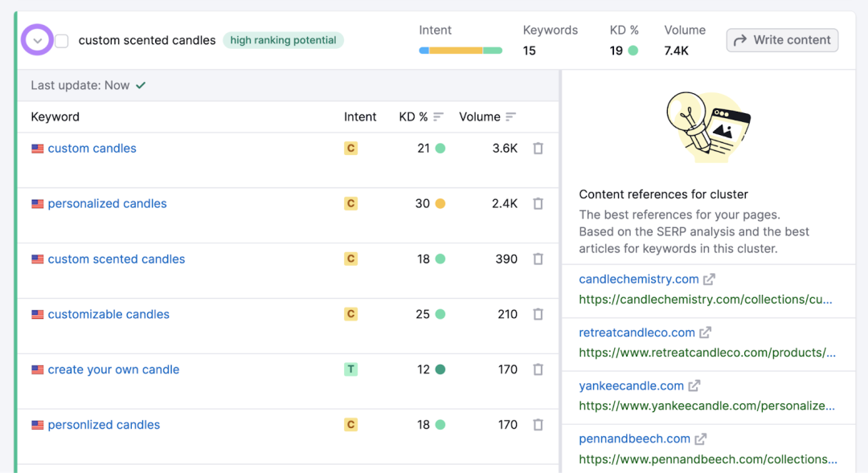The height and width of the screenshot is (473, 868).
Task: Click the high ranking potential tag
Action: click(x=283, y=40)
